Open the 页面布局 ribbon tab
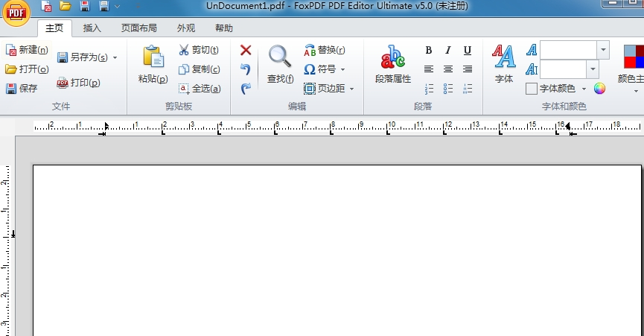 [x=138, y=28]
